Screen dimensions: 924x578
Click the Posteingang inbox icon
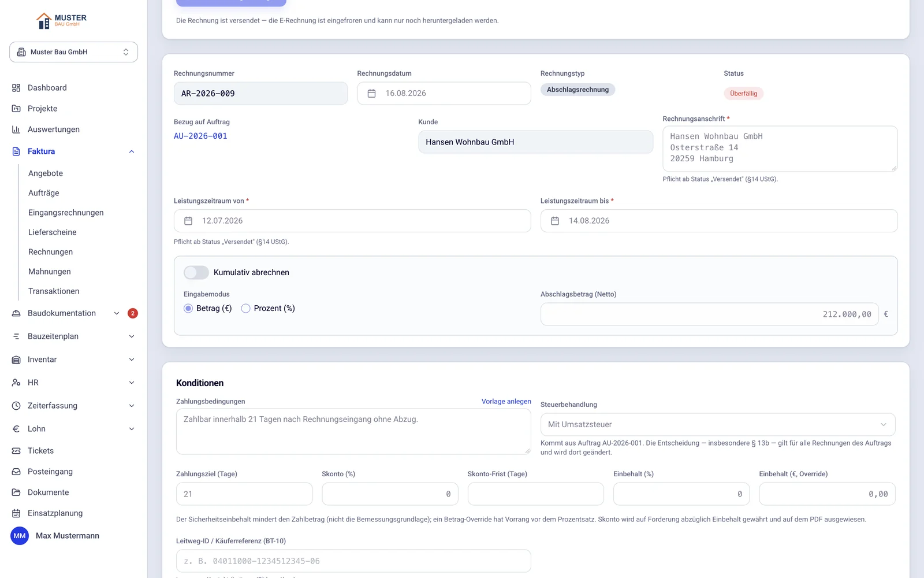pos(16,472)
